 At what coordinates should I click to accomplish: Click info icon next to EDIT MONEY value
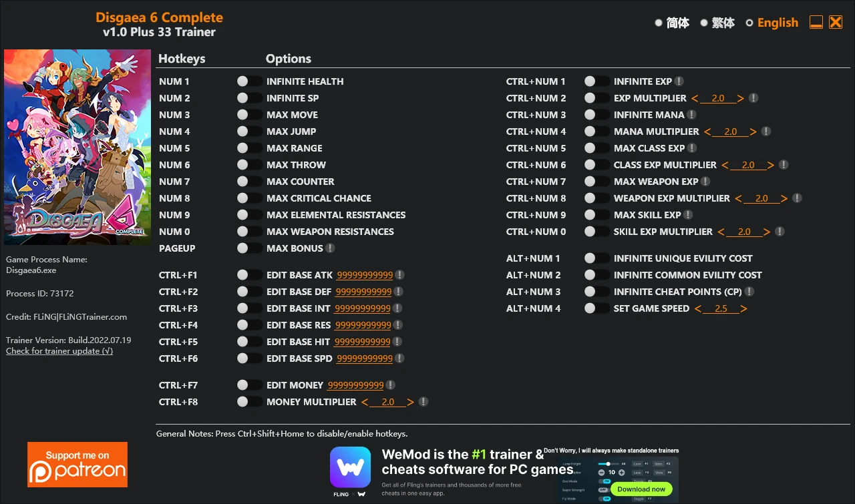[x=390, y=385]
